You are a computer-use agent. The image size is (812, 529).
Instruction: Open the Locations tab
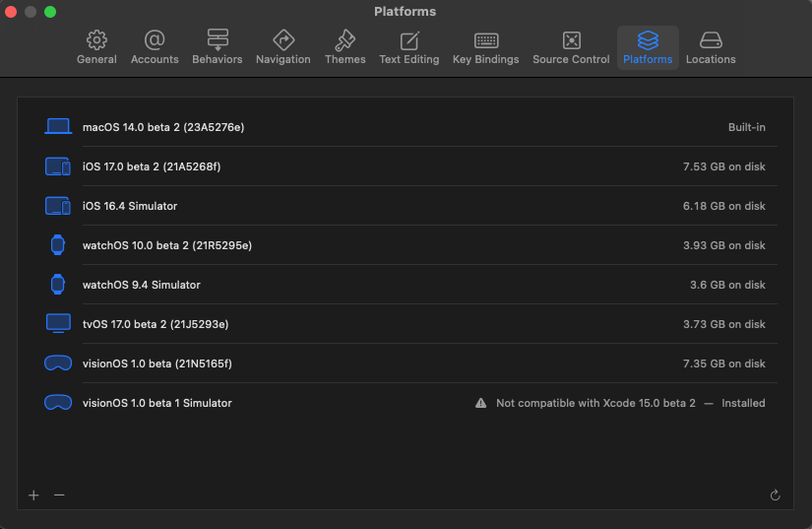(711, 47)
